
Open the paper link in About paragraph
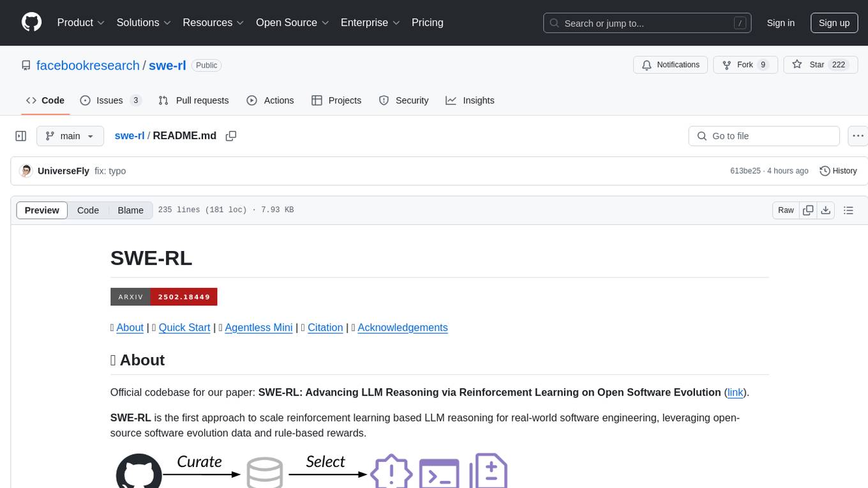pos(735,392)
